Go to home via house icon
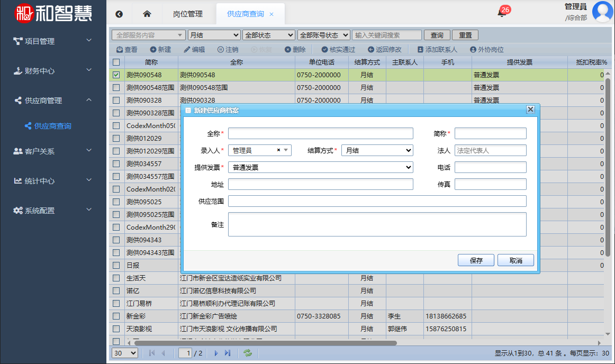Screen dimensions: 615x364 [147, 14]
